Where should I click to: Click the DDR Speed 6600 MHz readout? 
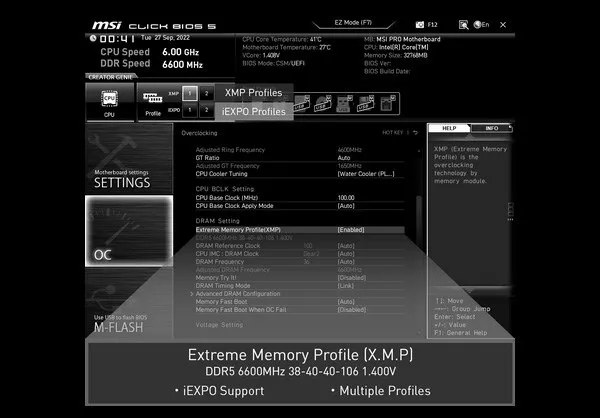(x=152, y=64)
